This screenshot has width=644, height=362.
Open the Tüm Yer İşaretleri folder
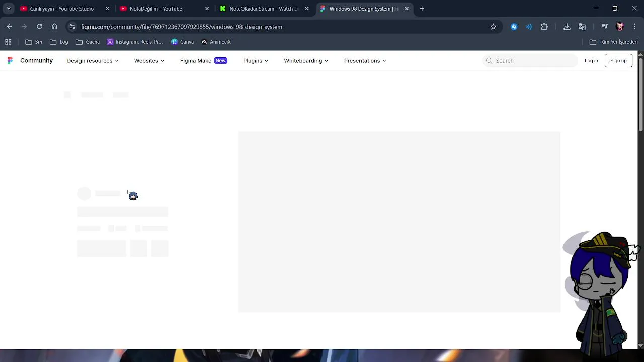point(614,42)
